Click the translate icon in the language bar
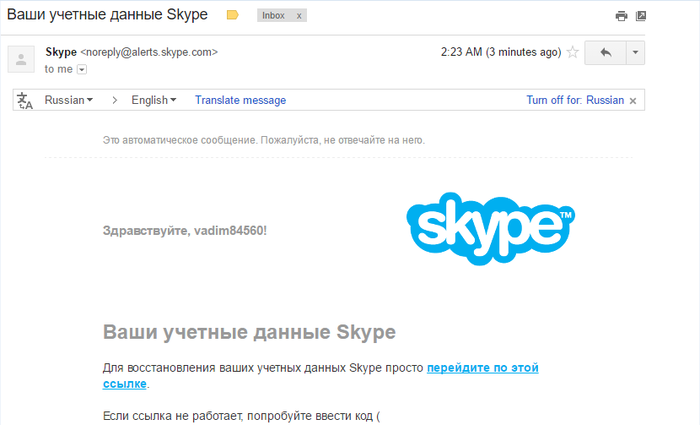Screen dimensions: 700x425 [x=26, y=101]
